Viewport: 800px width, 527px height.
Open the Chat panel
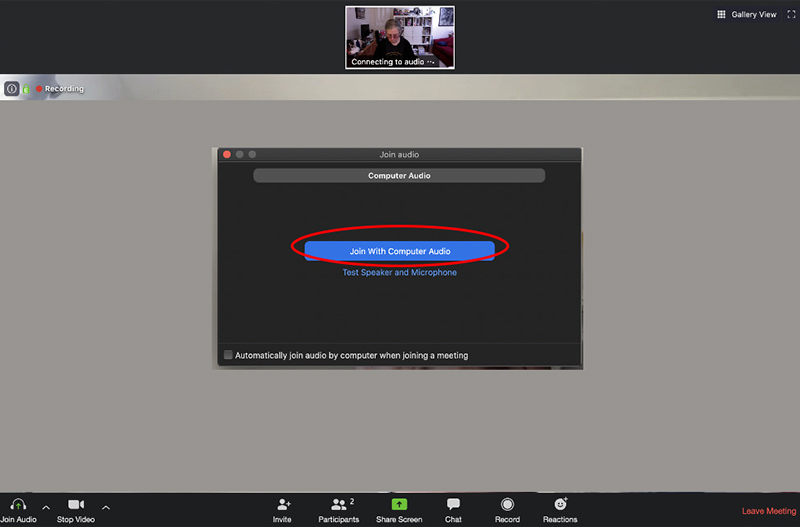(x=453, y=510)
